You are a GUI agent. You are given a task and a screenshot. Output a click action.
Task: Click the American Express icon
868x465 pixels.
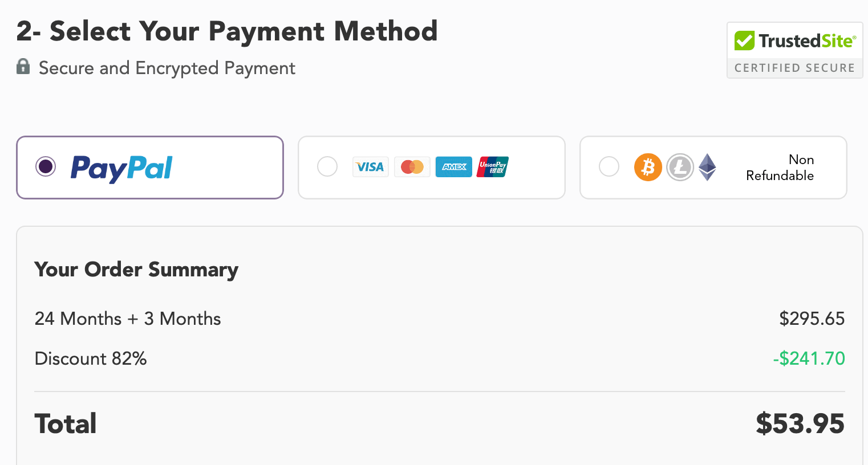[454, 167]
